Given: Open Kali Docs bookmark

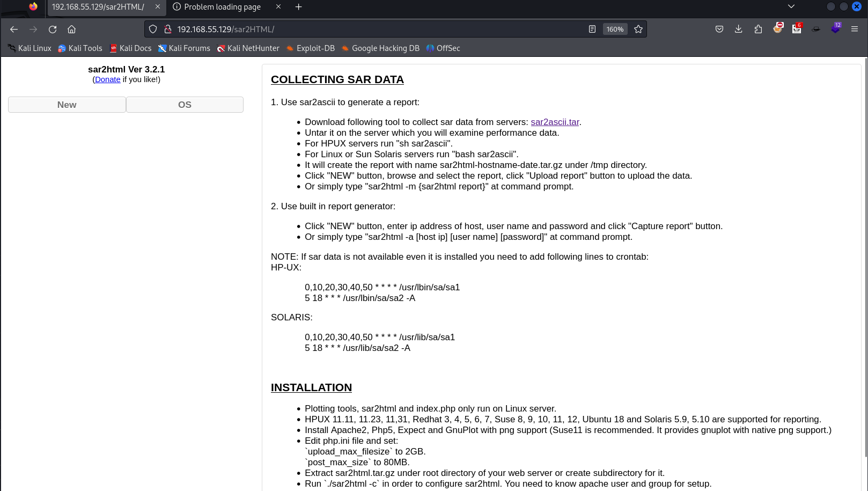Looking at the screenshot, I should coord(130,48).
